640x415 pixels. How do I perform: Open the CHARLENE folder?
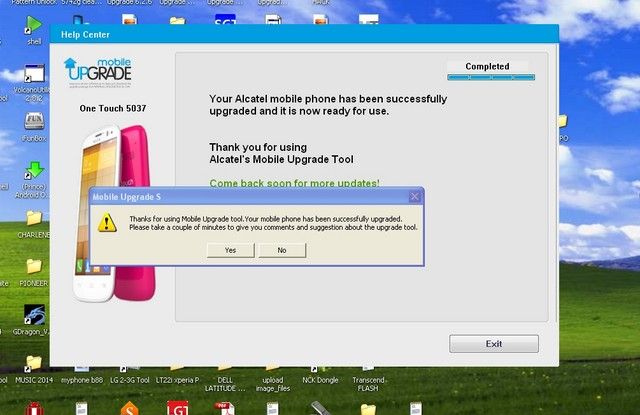coord(33,218)
